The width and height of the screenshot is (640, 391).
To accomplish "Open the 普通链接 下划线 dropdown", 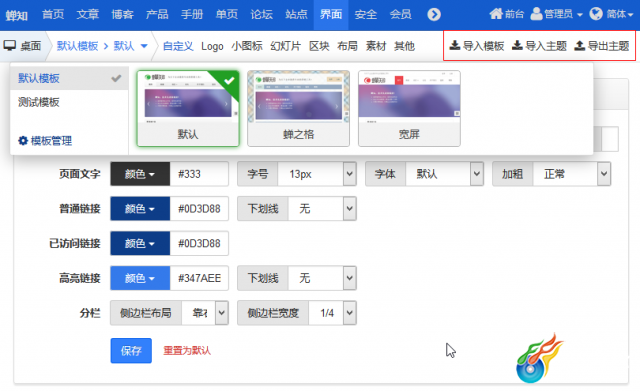I will click(x=322, y=209).
